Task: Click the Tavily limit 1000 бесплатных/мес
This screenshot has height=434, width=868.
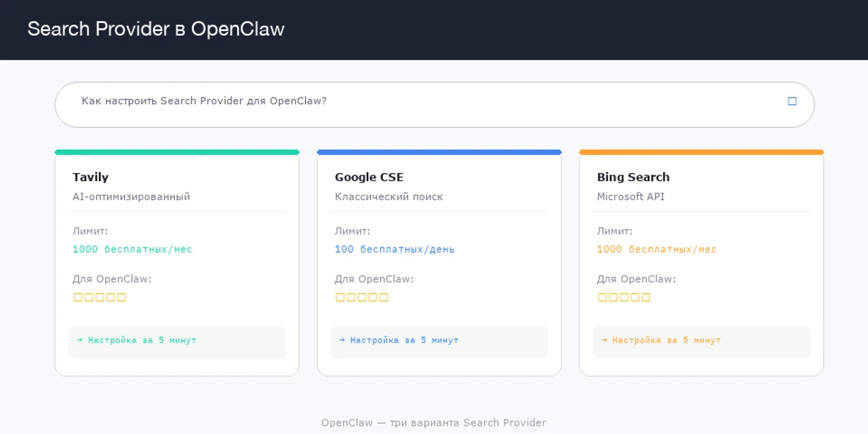Action: (x=132, y=249)
